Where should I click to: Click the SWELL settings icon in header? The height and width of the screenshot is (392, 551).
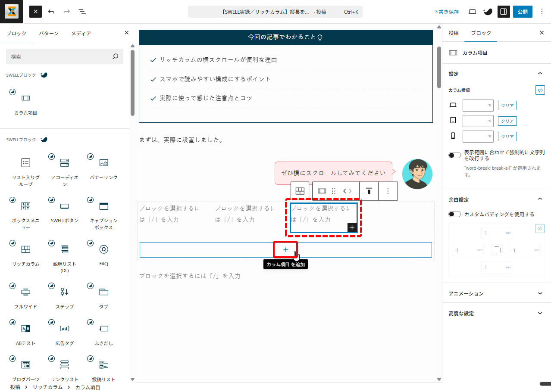click(x=488, y=12)
